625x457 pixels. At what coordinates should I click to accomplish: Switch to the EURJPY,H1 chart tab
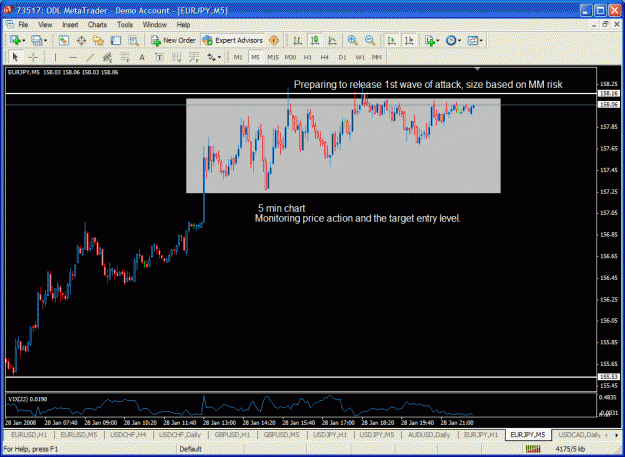tap(481, 435)
